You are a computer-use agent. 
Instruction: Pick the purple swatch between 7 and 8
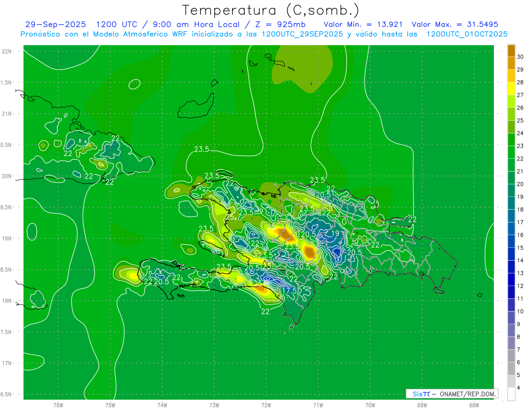coord(511,343)
